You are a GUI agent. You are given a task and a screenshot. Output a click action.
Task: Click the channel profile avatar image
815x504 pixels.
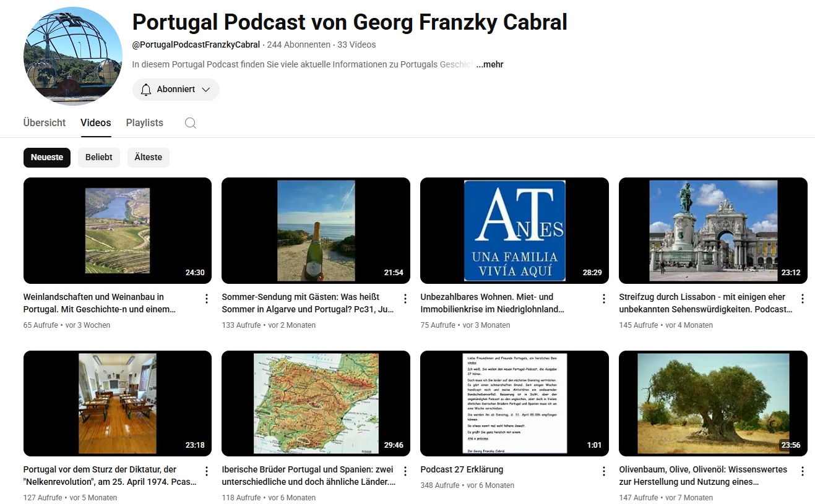(x=73, y=56)
